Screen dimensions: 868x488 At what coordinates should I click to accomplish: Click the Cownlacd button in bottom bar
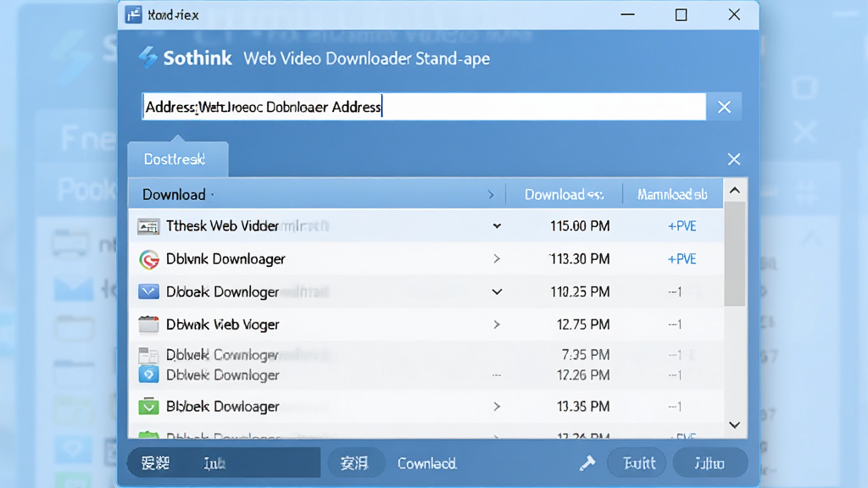(427, 463)
